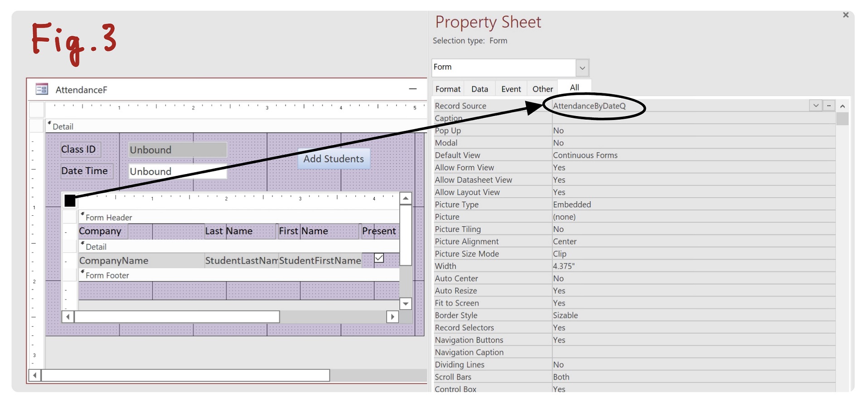This screenshot has height=397, width=868.
Task: Click the AttendanceF form icon
Action: [x=42, y=89]
